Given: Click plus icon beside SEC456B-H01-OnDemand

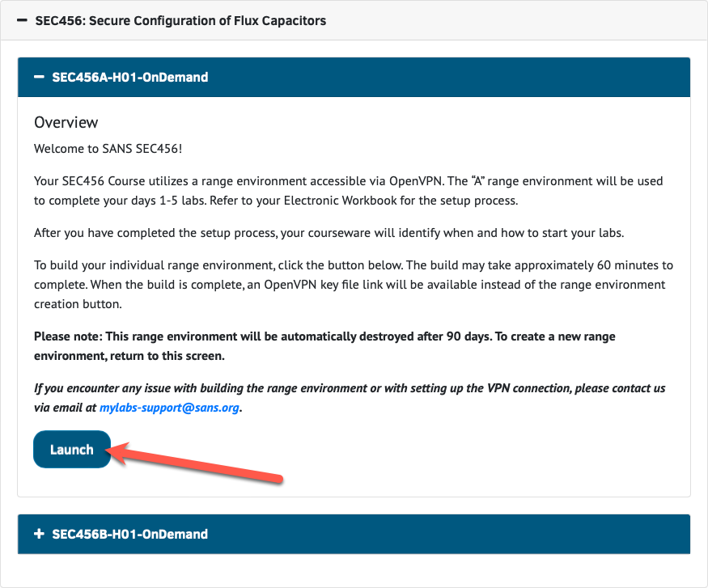Looking at the screenshot, I should tap(39, 534).
